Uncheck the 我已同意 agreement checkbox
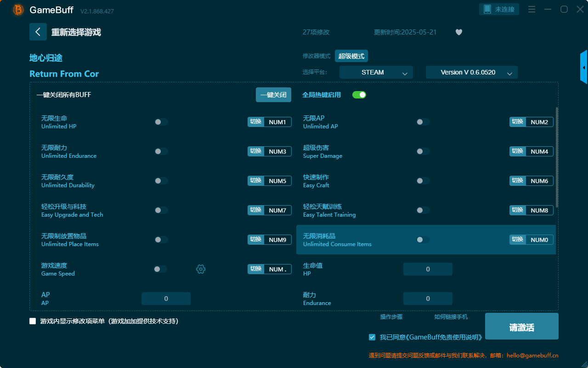Viewport: 588px width, 368px height. pos(372,337)
